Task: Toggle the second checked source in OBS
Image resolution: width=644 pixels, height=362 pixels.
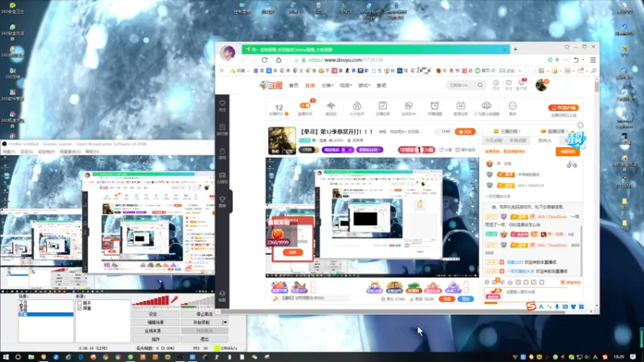Action: [79, 308]
